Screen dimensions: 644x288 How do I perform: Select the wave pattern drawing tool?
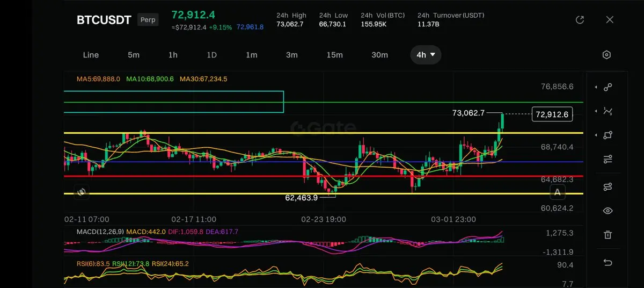[608, 111]
